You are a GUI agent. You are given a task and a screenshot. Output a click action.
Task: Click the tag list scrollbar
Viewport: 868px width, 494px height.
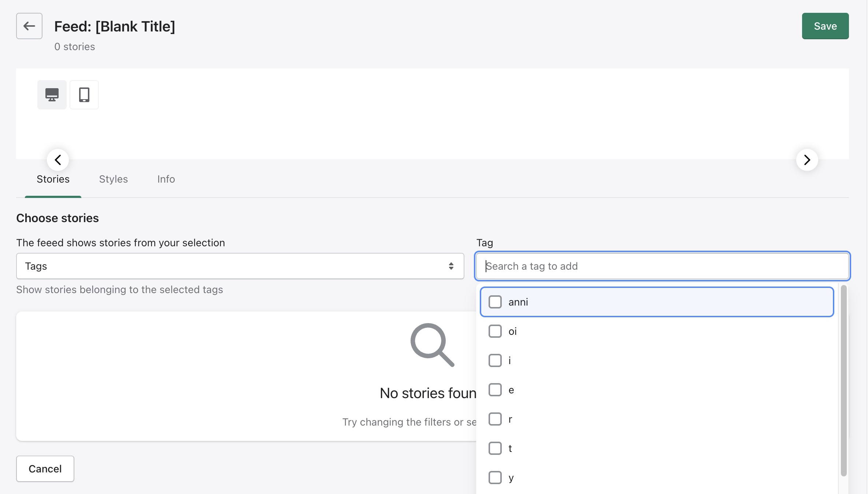click(x=843, y=381)
